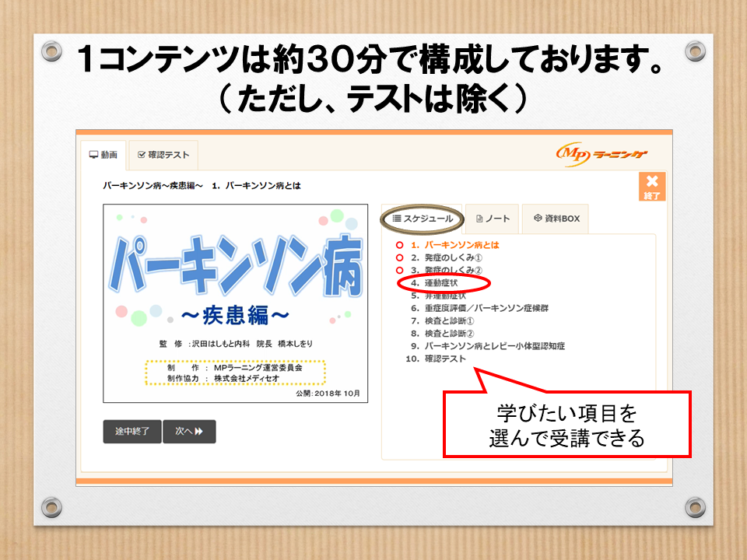Switch to the 確認テスト tab
Viewport: 747px width, 560px height.
163,155
